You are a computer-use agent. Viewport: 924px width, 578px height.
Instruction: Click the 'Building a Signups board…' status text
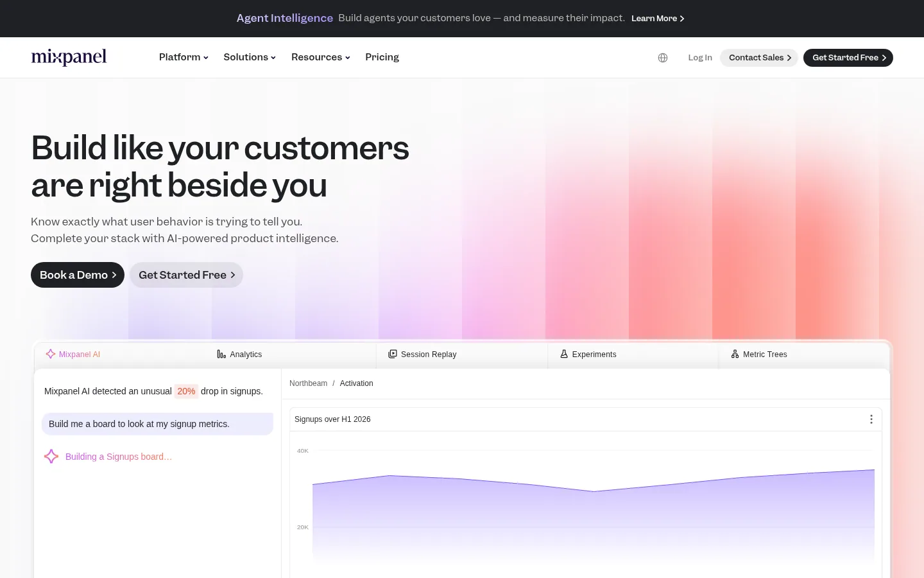119,457
